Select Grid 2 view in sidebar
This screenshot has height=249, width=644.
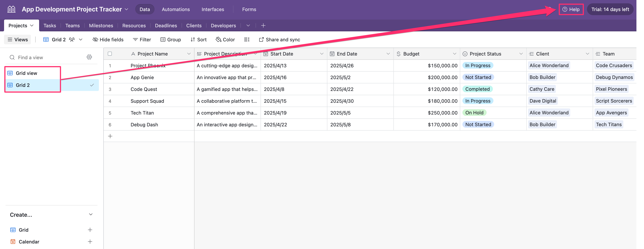point(23,85)
